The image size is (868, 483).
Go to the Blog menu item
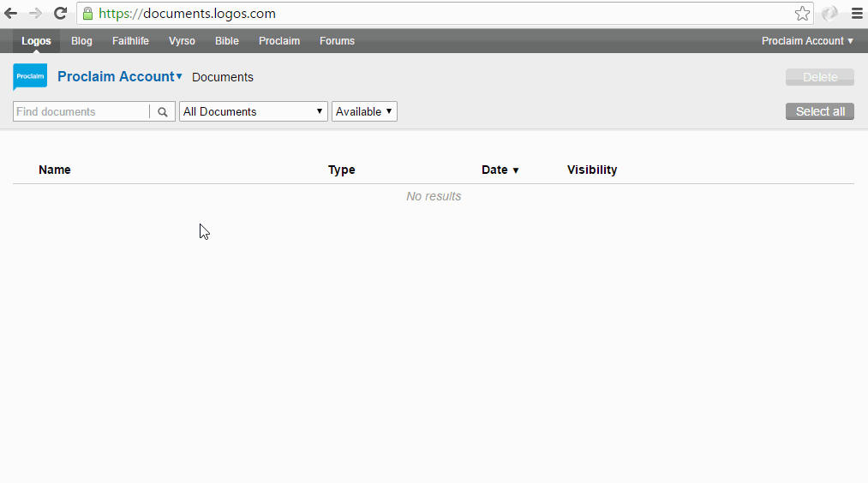(81, 41)
